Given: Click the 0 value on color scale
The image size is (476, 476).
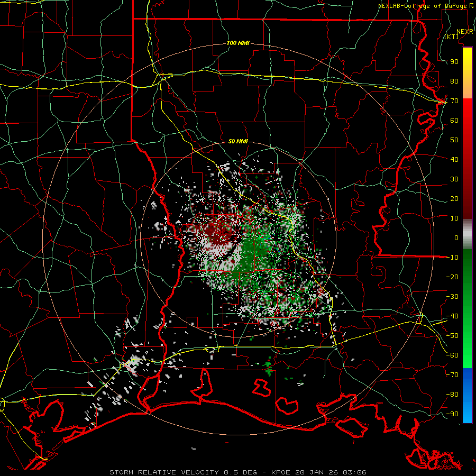Looking at the screenshot, I should click(456, 238).
